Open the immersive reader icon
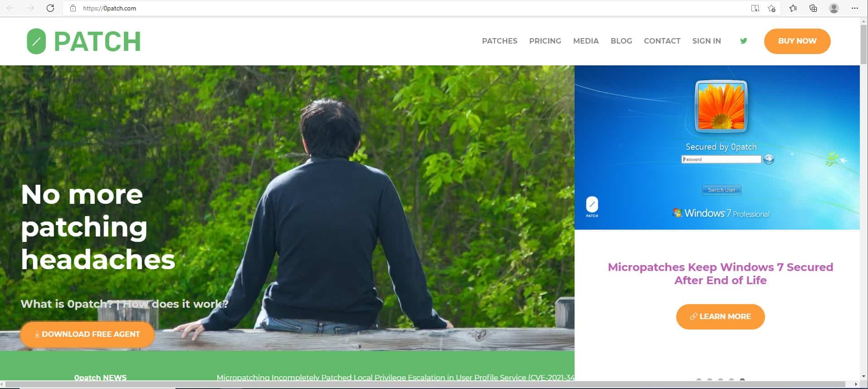 coord(755,8)
